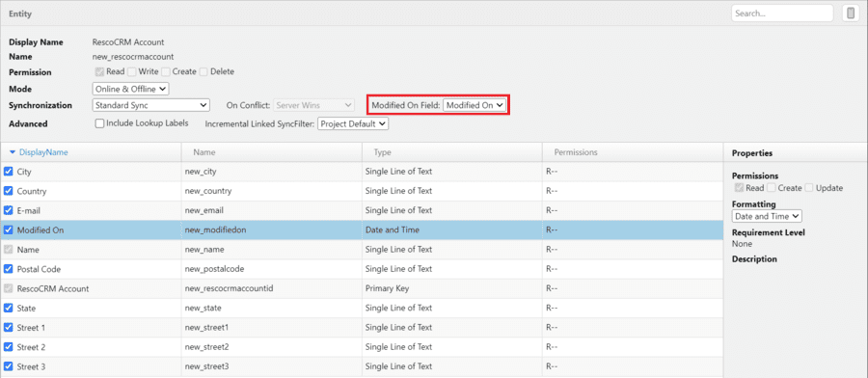
Task: Select the new_rescocrmaccountid row
Action: tap(362, 288)
